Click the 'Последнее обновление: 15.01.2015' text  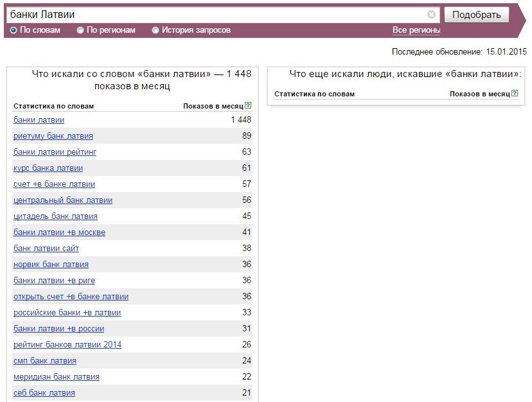point(459,52)
